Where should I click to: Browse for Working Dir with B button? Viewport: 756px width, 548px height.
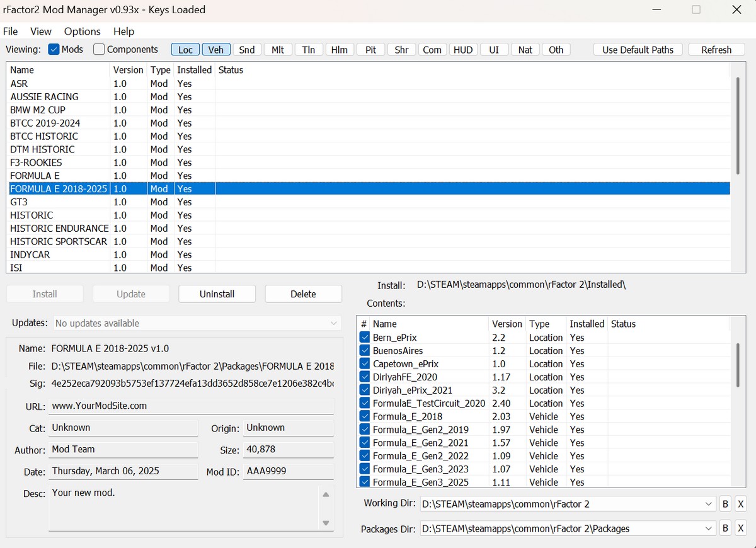pos(725,504)
